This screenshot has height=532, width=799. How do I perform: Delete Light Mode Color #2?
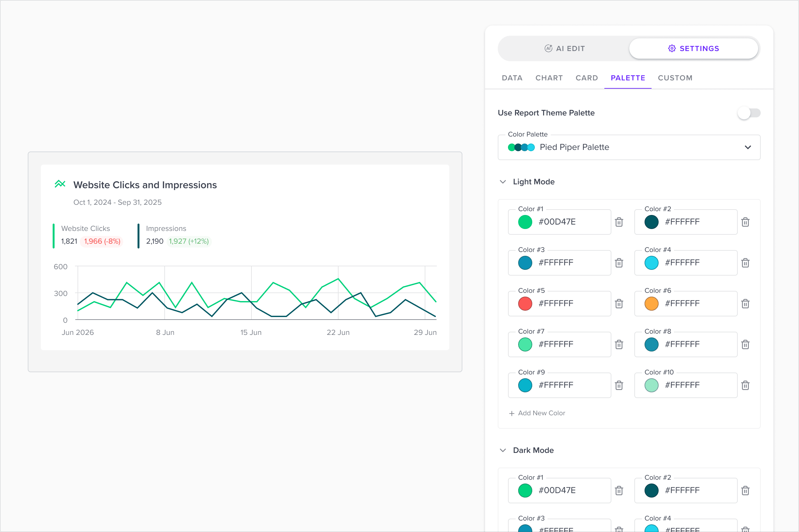pos(745,222)
